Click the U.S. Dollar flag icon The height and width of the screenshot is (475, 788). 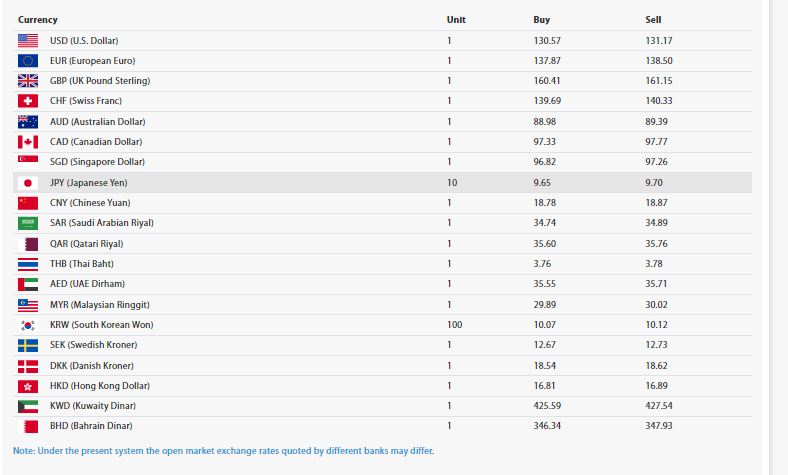coord(28,41)
